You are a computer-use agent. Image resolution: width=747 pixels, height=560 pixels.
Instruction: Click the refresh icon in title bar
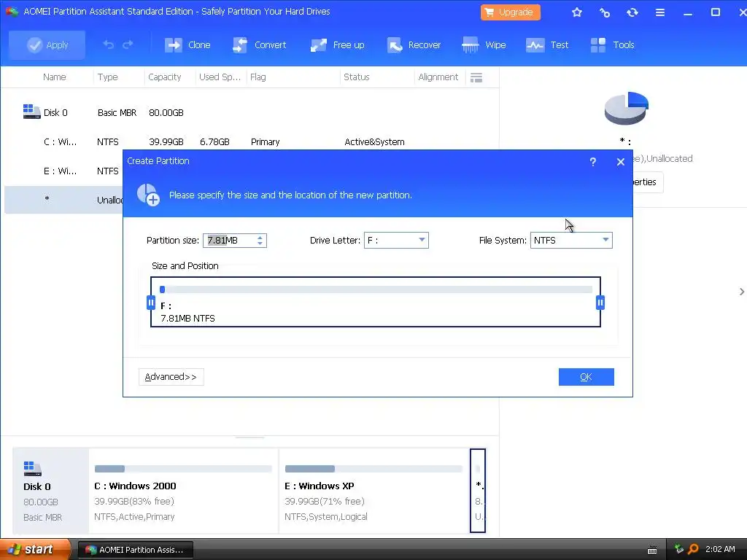coord(632,12)
